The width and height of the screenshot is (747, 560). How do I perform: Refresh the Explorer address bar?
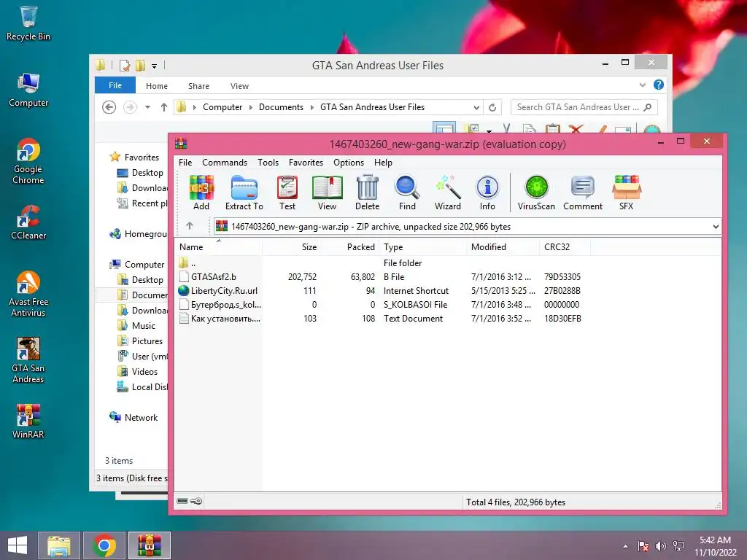point(492,108)
